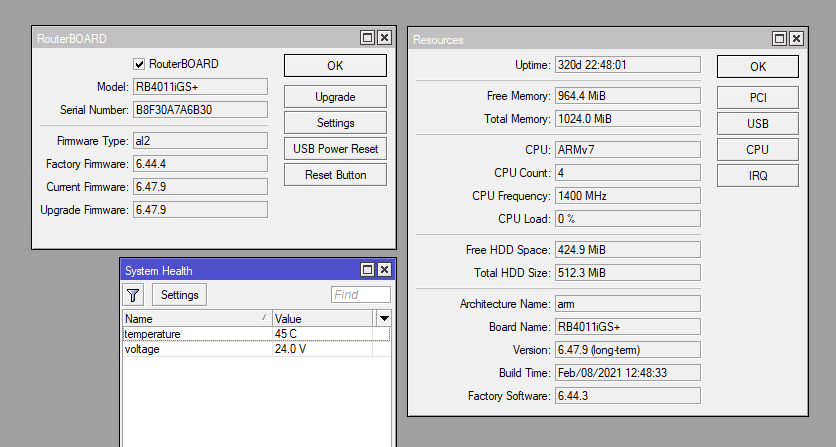The image size is (836, 447).
Task: Click the filter icon in System Health
Action: (x=133, y=295)
